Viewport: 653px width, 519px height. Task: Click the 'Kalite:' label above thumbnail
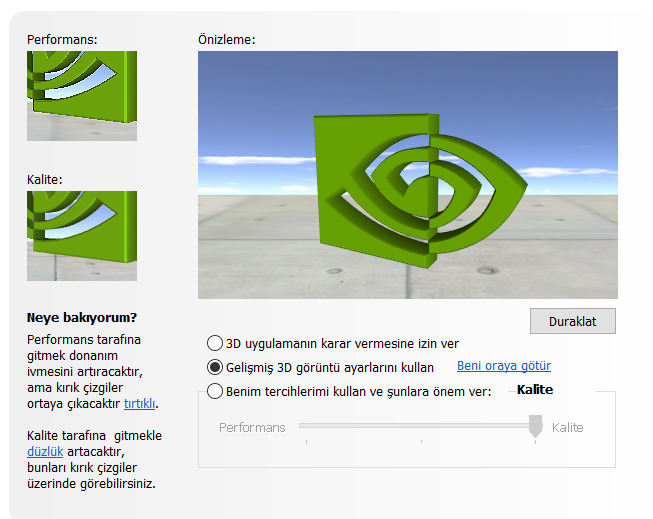tap(45, 180)
